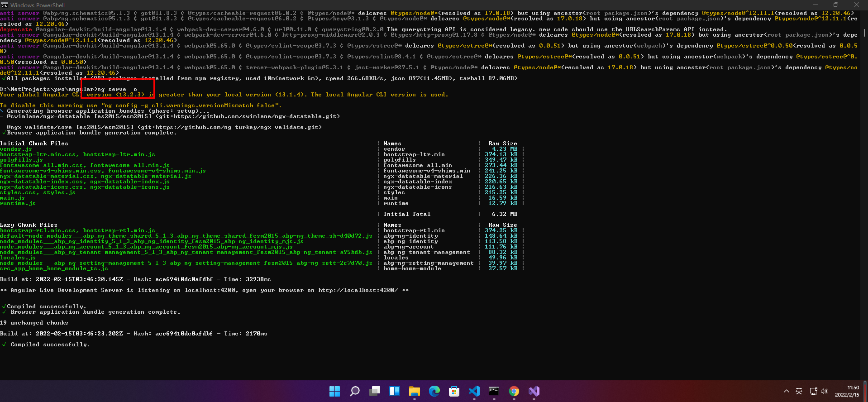Open taskbar Search

click(355, 391)
